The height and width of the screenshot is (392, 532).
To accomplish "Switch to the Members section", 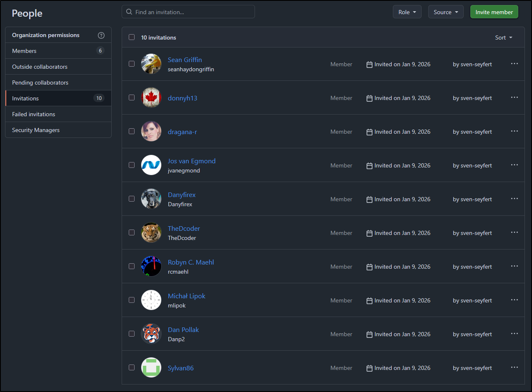I will (x=24, y=50).
